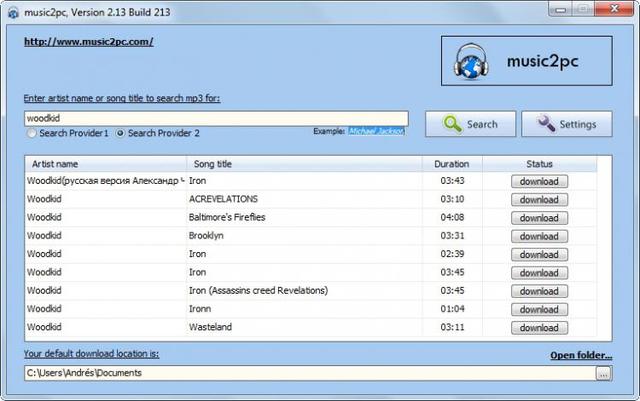640x401 pixels.
Task: Minimize the music2pc window
Action: coord(561,9)
